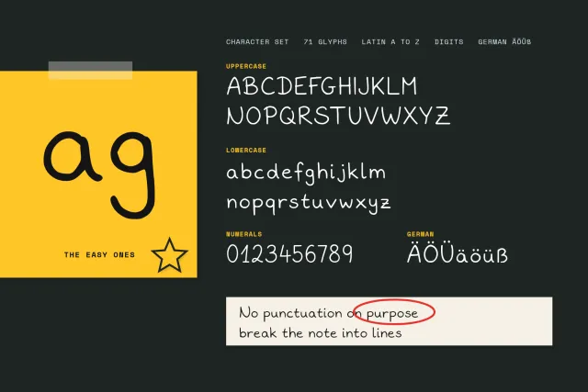Click the "LATIN A TO Z" header label

[390, 42]
